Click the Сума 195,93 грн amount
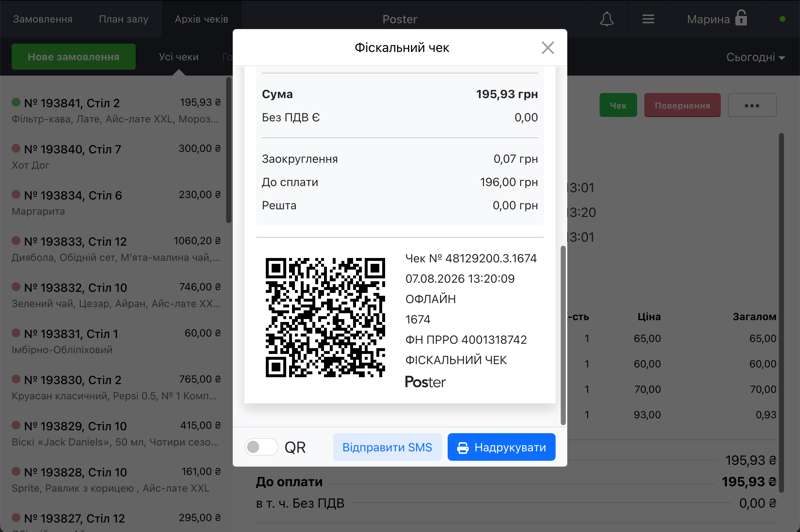The image size is (800, 532). point(507,94)
